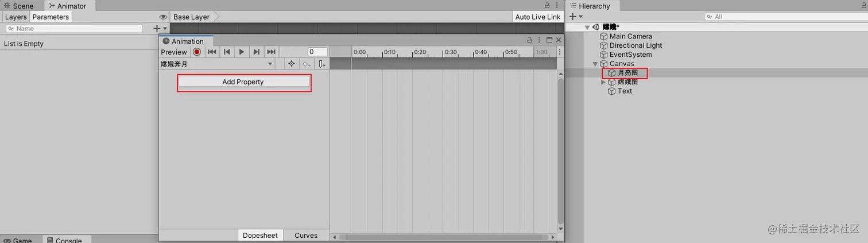Toggle the Preview mode button
Image resolution: width=868 pixels, height=243 pixels.
[x=174, y=52]
